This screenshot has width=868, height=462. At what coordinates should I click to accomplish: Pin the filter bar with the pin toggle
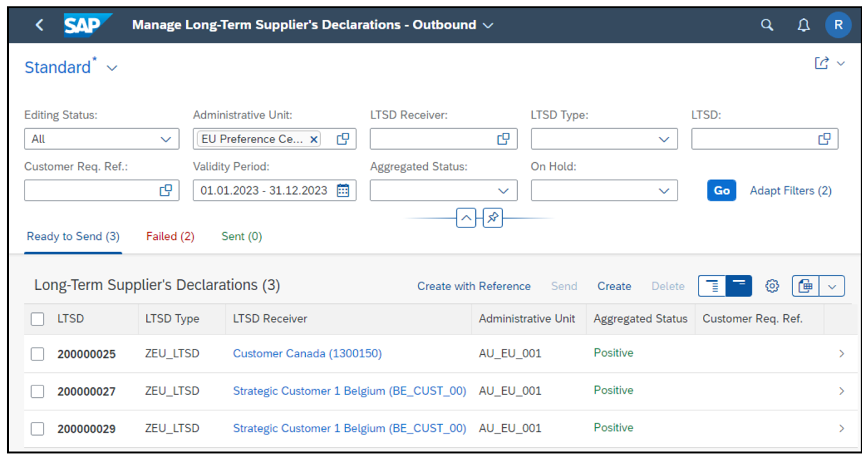(492, 218)
